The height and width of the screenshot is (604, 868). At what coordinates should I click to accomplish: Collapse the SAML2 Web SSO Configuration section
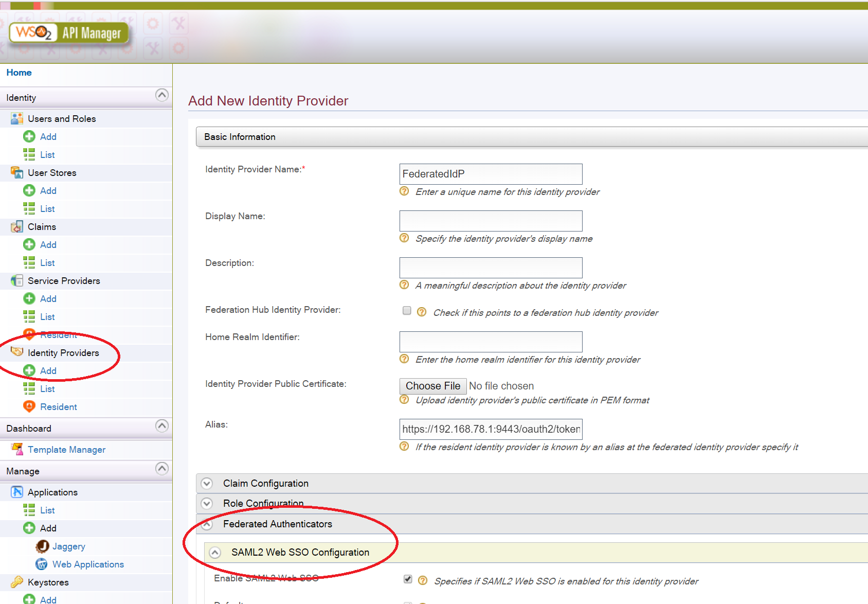pos(215,552)
